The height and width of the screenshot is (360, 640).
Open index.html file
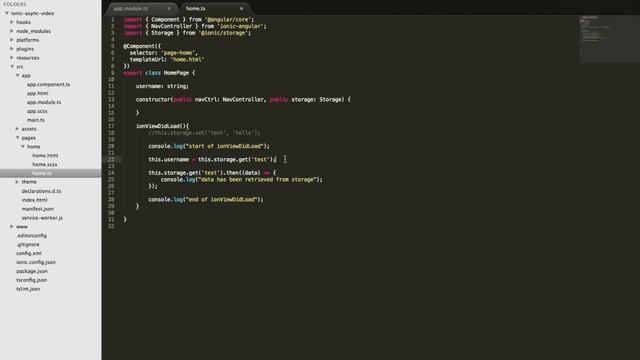point(34,200)
